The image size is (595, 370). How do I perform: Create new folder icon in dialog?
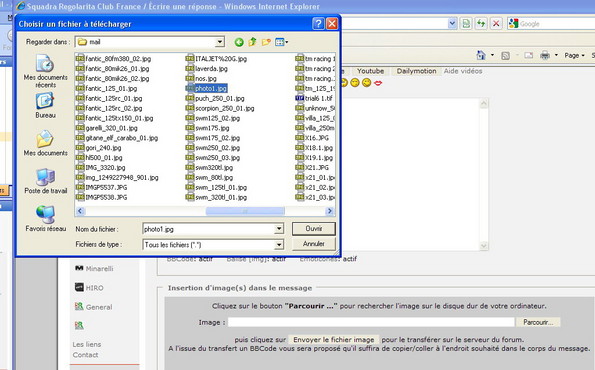click(x=266, y=42)
